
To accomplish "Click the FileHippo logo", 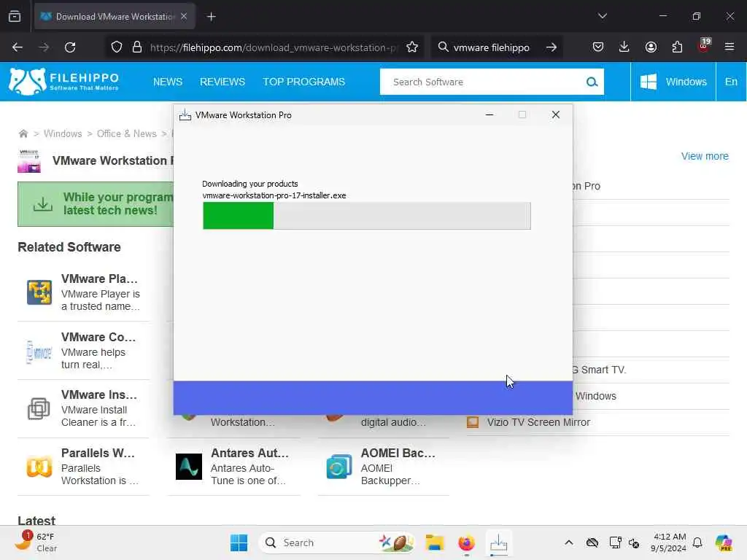I will click(x=64, y=82).
